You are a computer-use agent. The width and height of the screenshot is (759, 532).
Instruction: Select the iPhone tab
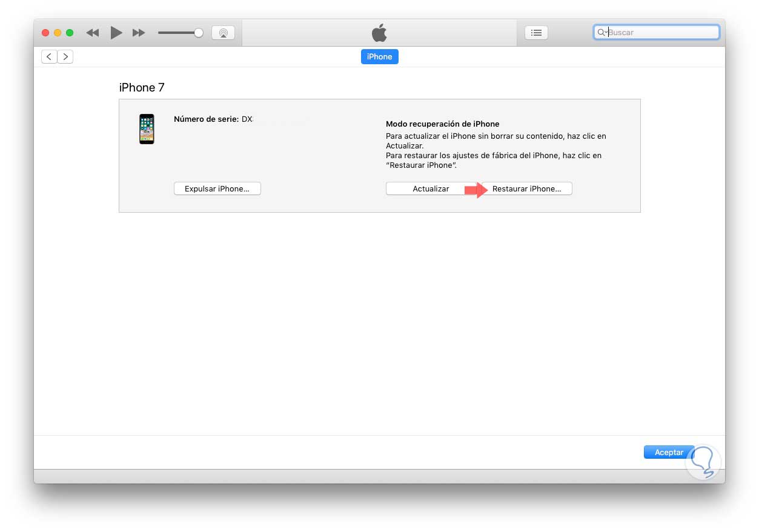(x=379, y=56)
